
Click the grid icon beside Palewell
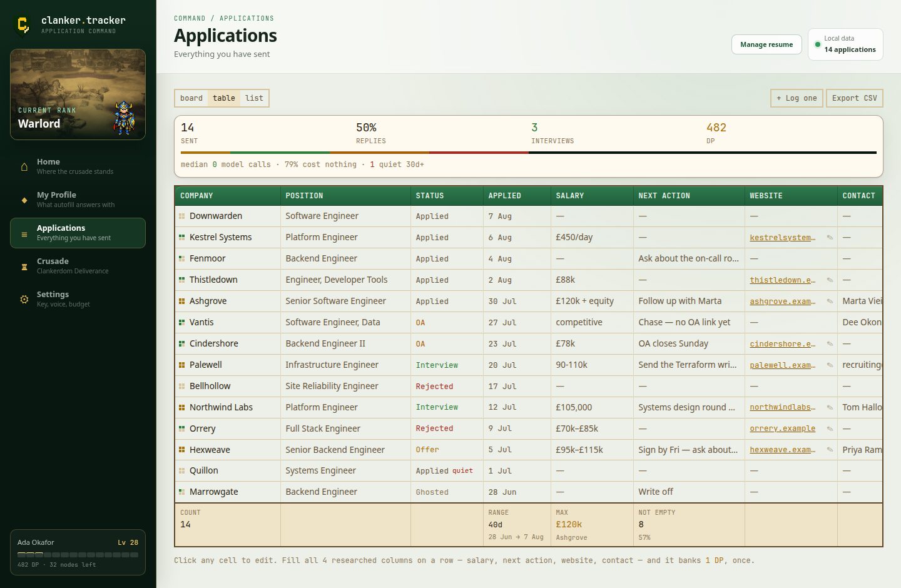(x=182, y=365)
